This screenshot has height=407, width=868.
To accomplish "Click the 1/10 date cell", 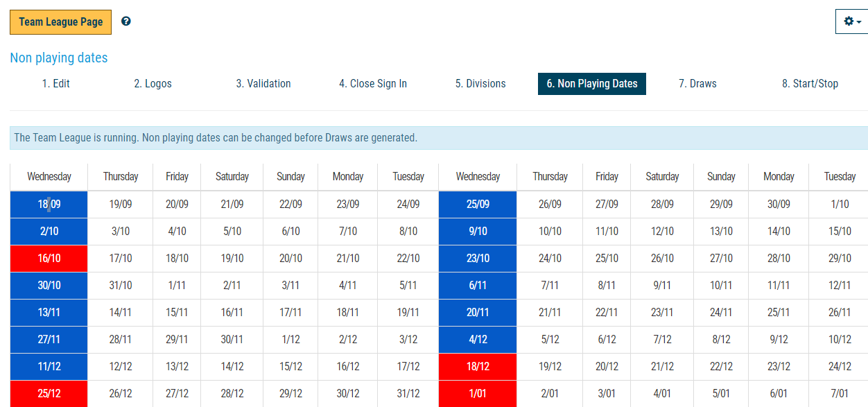I will click(840, 205).
